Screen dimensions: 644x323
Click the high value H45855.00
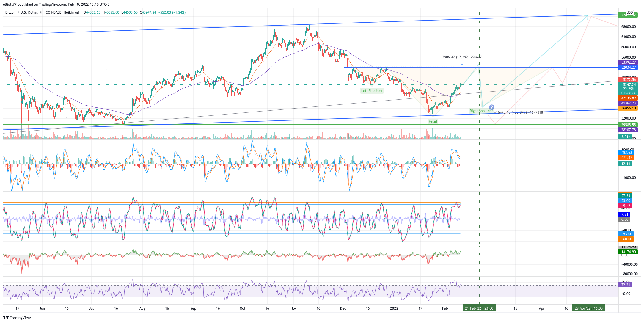pos(111,12)
